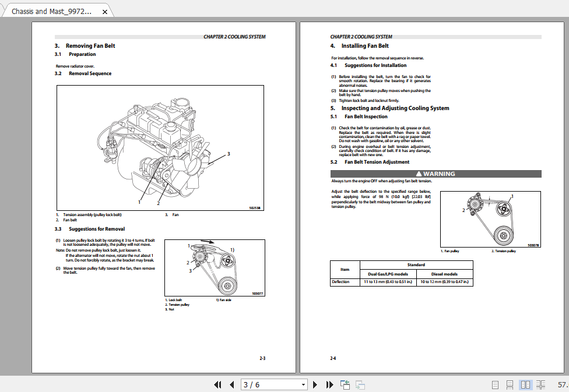Go to the next page
569x392 pixels.
click(315, 385)
